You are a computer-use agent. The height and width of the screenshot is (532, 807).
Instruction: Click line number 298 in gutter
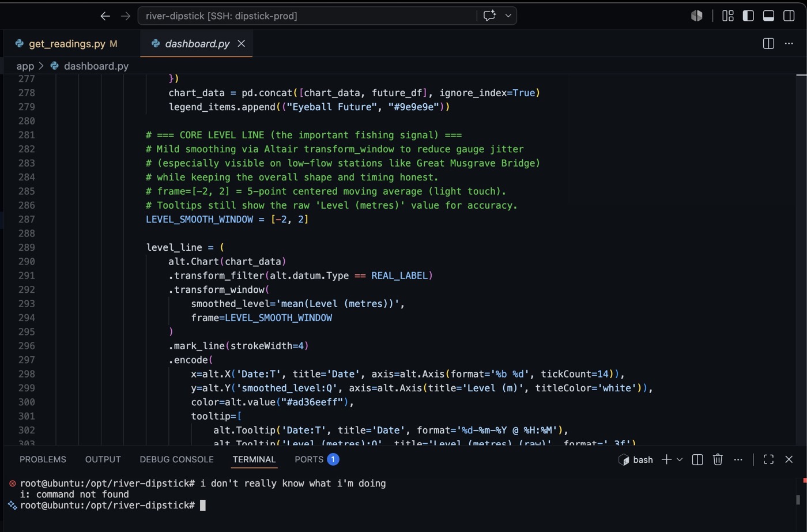[x=27, y=374]
